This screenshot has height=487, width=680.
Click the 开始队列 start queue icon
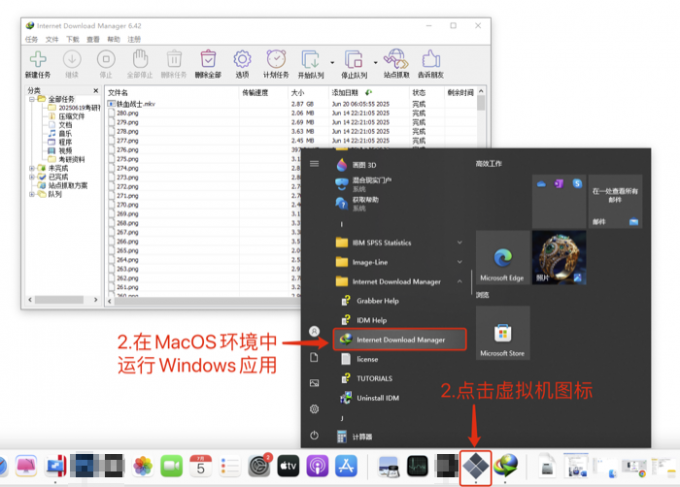coord(311,59)
